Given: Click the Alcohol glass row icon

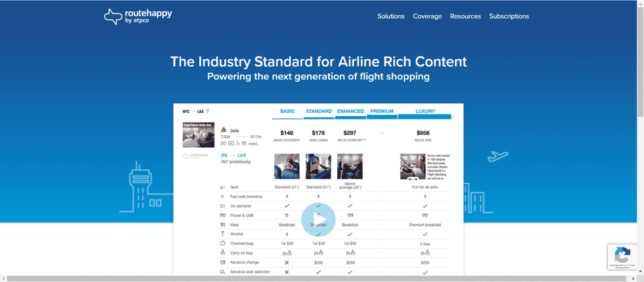Looking at the screenshot, I should 223,234.
